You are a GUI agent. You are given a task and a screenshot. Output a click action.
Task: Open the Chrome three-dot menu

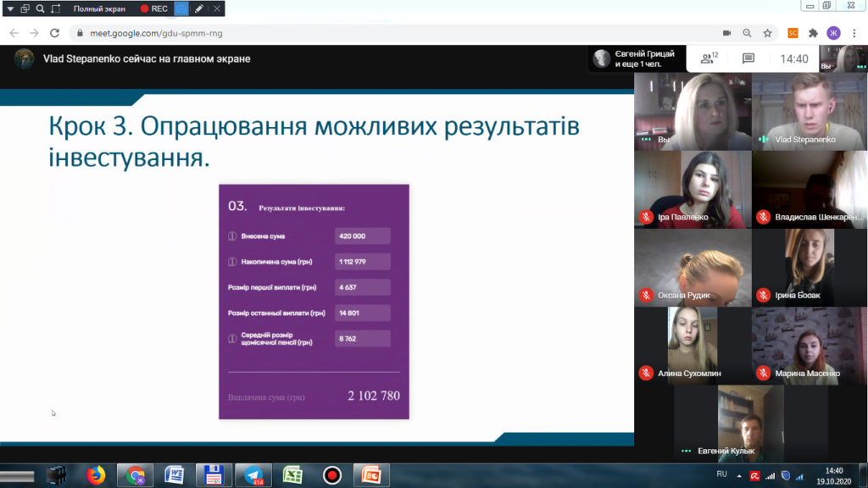[854, 33]
